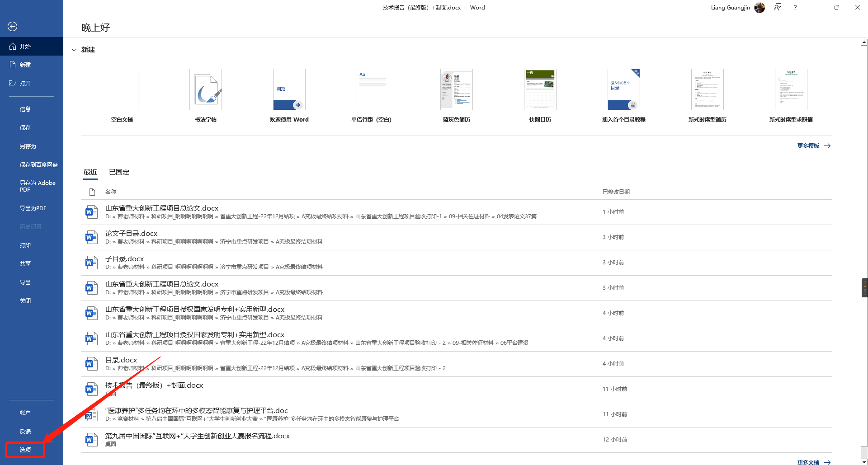Viewport: 868px width, 465px height.
Task: Open 技术报告（最终版）+封面.docx
Action: click(457, 389)
